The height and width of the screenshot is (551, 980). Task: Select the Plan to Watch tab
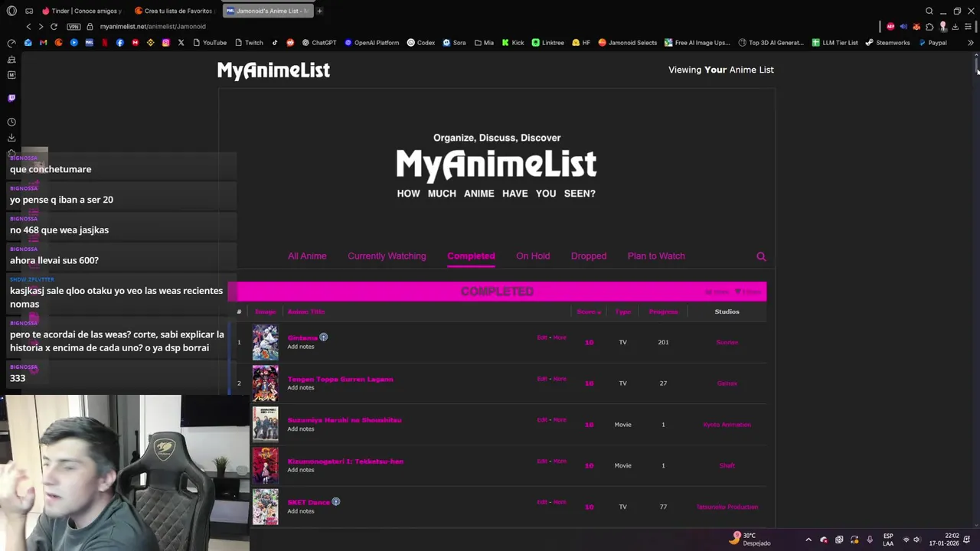point(656,256)
